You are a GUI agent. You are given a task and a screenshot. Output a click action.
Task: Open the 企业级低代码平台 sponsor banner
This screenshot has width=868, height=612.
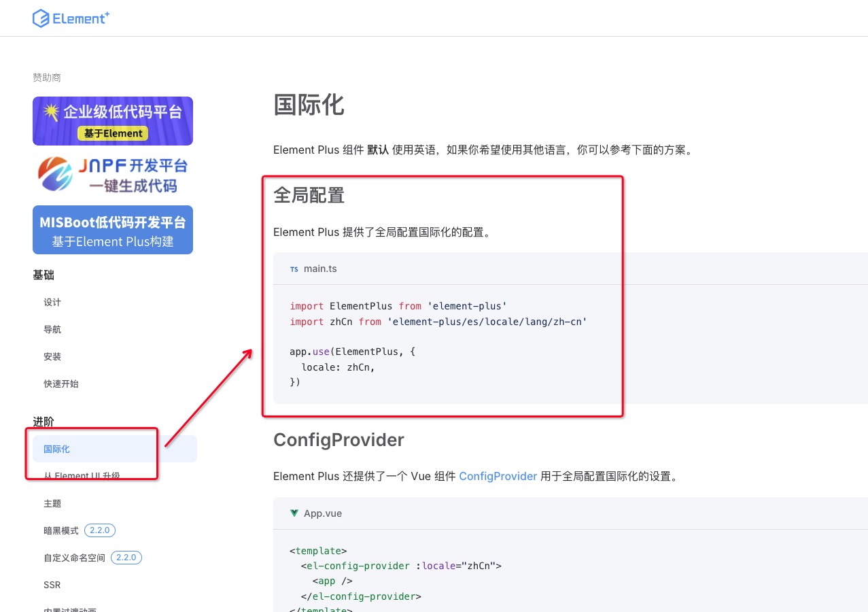tap(113, 121)
